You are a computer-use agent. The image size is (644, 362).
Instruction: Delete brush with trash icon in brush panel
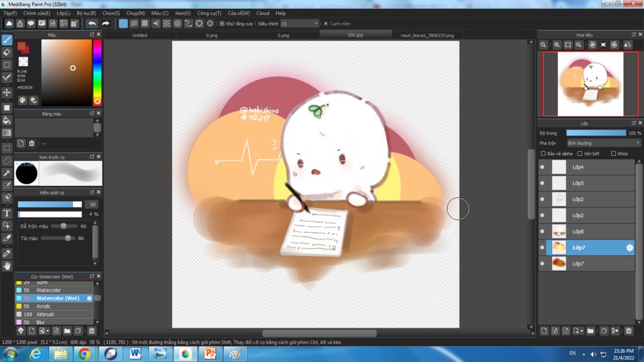point(92,331)
